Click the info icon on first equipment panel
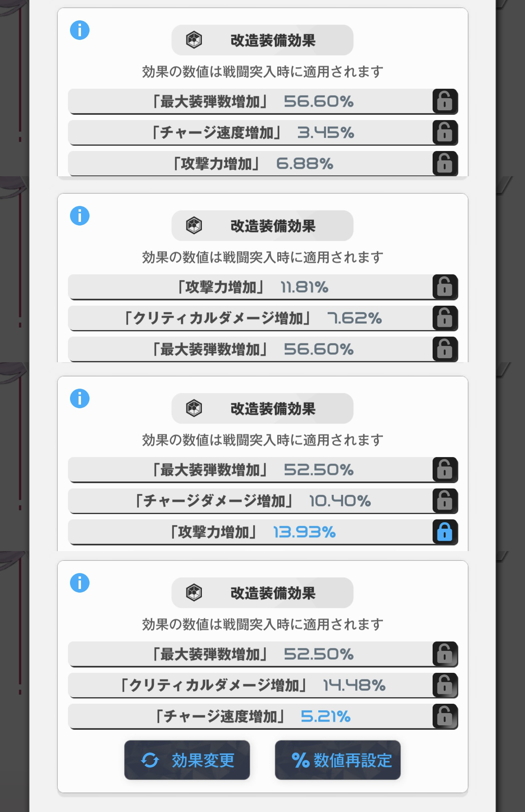Viewport: 525px width, 812px height. click(x=80, y=30)
